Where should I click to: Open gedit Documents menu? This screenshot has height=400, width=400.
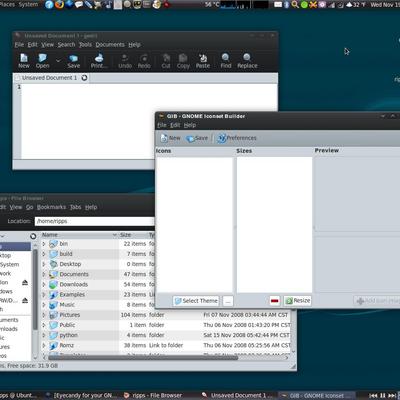pyautogui.click(x=110, y=45)
